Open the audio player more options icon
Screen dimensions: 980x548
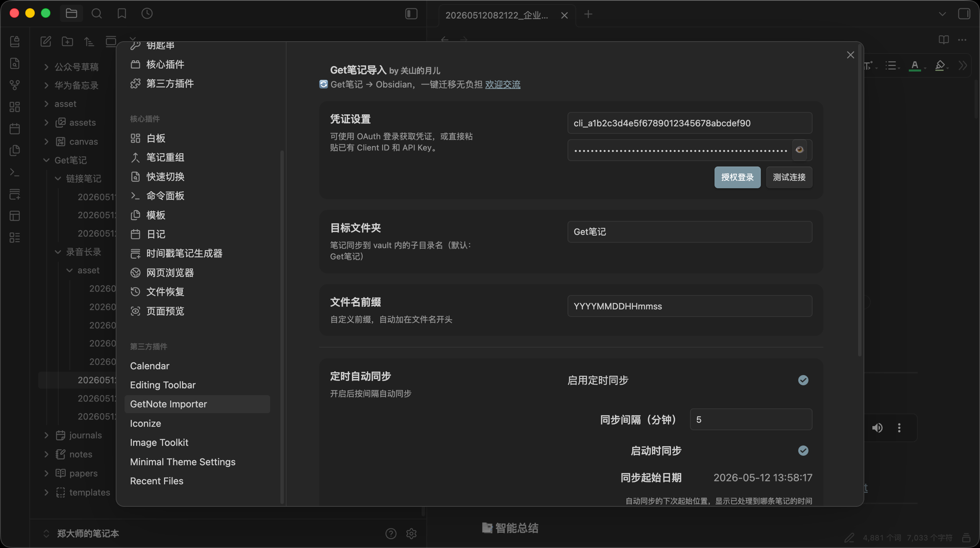[x=899, y=428]
